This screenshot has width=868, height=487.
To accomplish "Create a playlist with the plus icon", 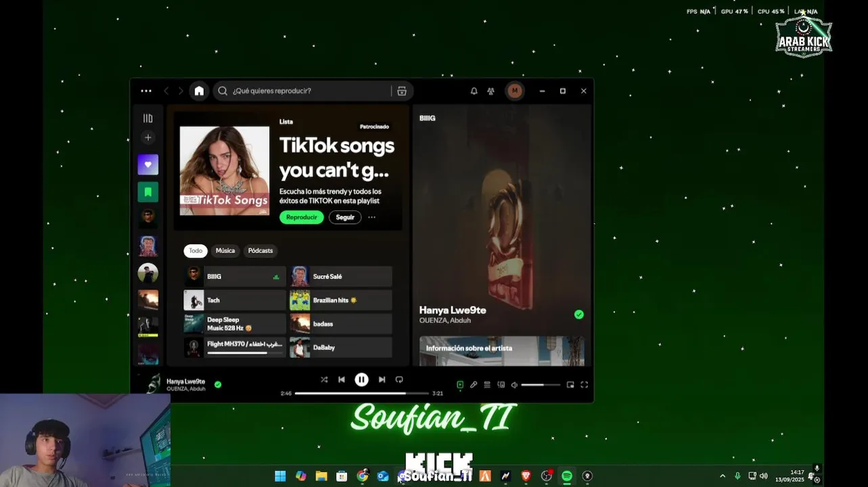I will pos(147,137).
